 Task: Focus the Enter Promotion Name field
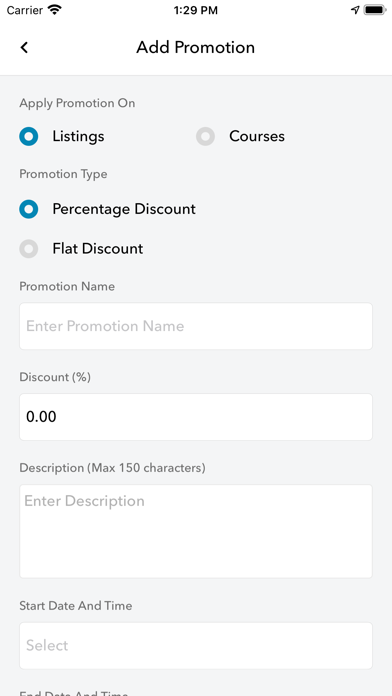[196, 326]
